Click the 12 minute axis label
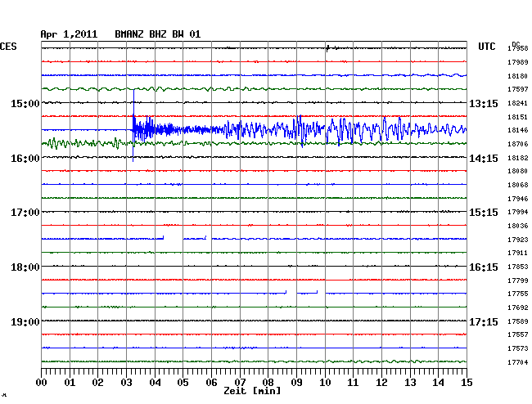Screen dimensions: 532x404 tap(381, 383)
